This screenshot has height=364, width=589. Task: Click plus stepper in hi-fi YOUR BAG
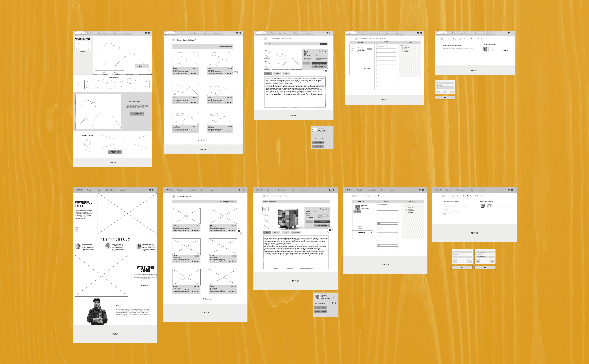(359, 212)
